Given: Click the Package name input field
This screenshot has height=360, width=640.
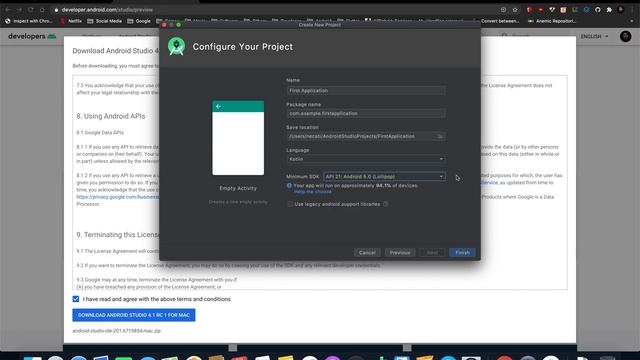Looking at the screenshot, I should click(x=366, y=113).
